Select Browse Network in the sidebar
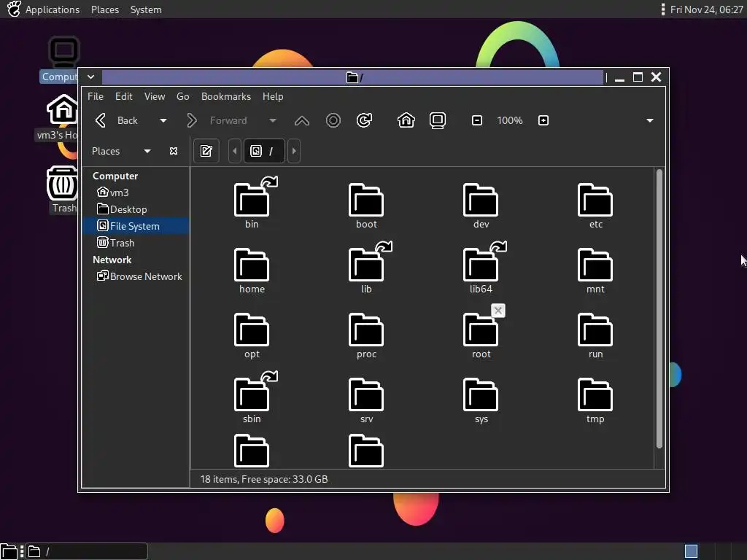Image resolution: width=747 pixels, height=560 pixels. [x=145, y=276]
